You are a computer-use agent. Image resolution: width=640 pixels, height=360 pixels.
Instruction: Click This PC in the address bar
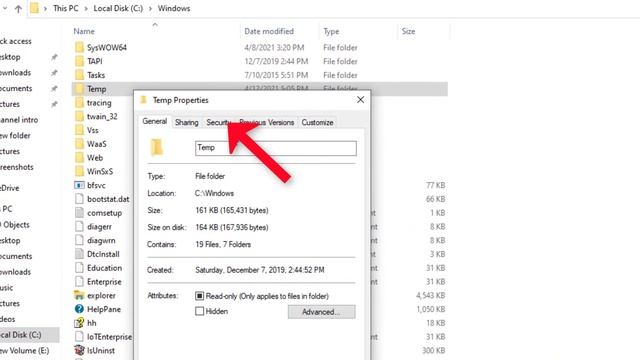point(66,9)
